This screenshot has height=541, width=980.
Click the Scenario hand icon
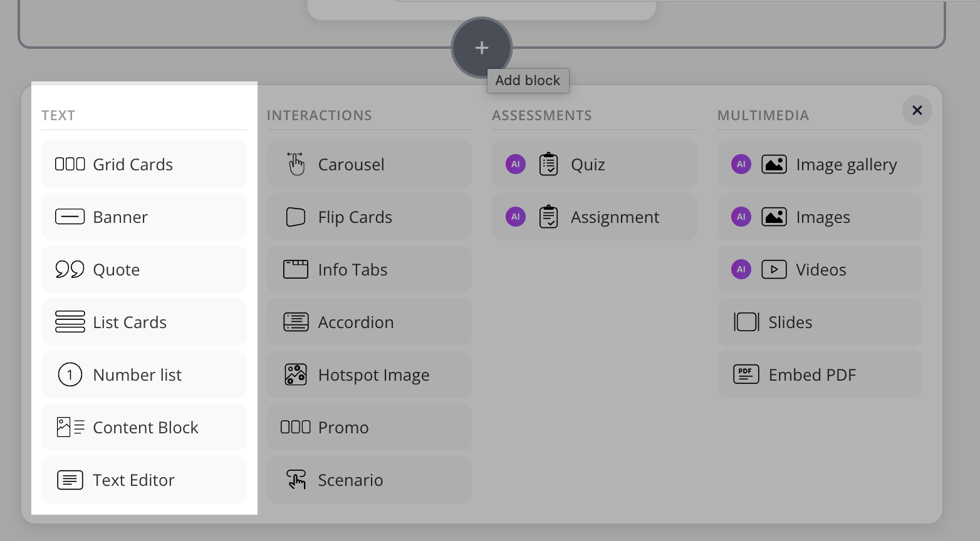tap(296, 480)
